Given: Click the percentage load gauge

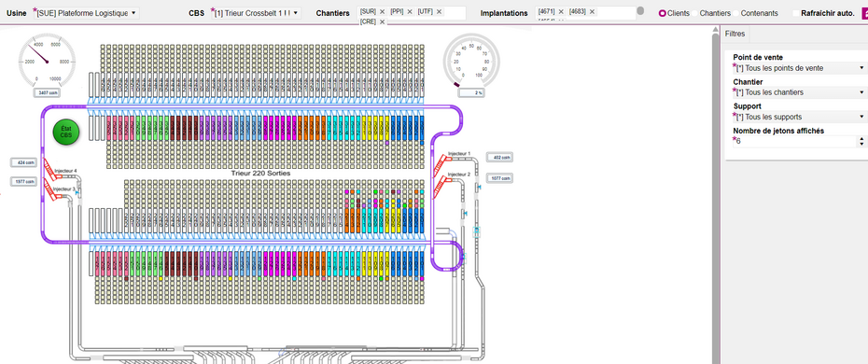Looking at the screenshot, I should point(471,61).
